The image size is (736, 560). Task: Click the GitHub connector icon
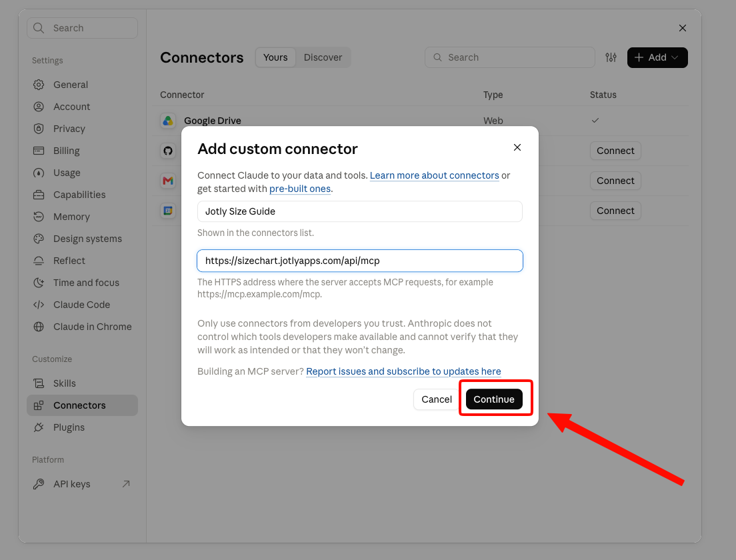click(167, 151)
